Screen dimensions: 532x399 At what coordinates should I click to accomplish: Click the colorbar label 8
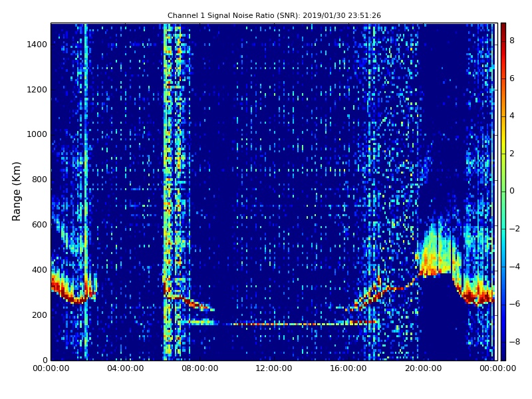512,41
